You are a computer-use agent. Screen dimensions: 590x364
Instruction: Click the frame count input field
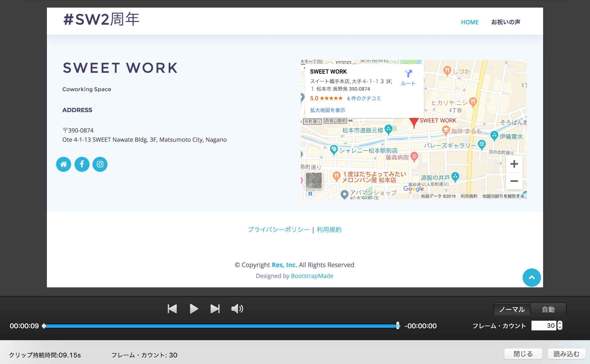pyautogui.click(x=544, y=326)
